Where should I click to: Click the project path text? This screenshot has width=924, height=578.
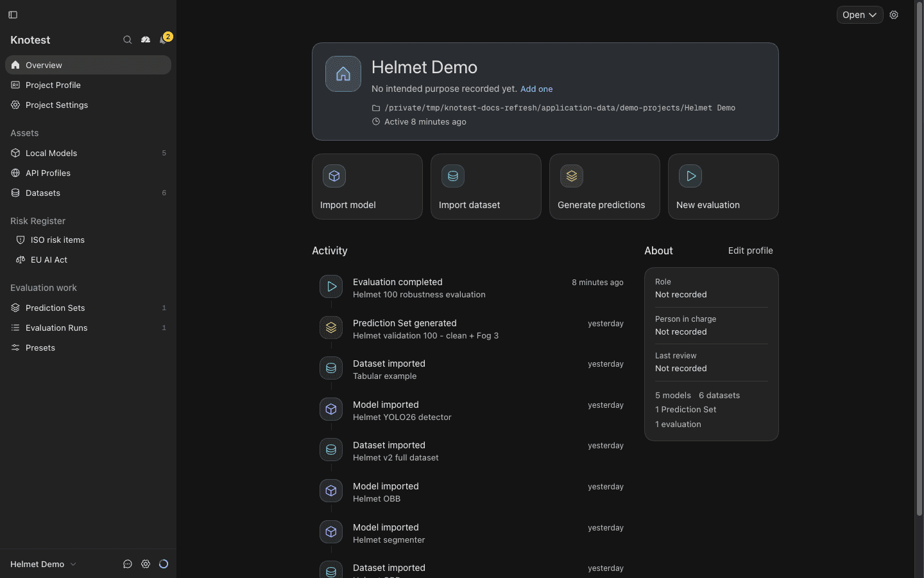(x=560, y=108)
